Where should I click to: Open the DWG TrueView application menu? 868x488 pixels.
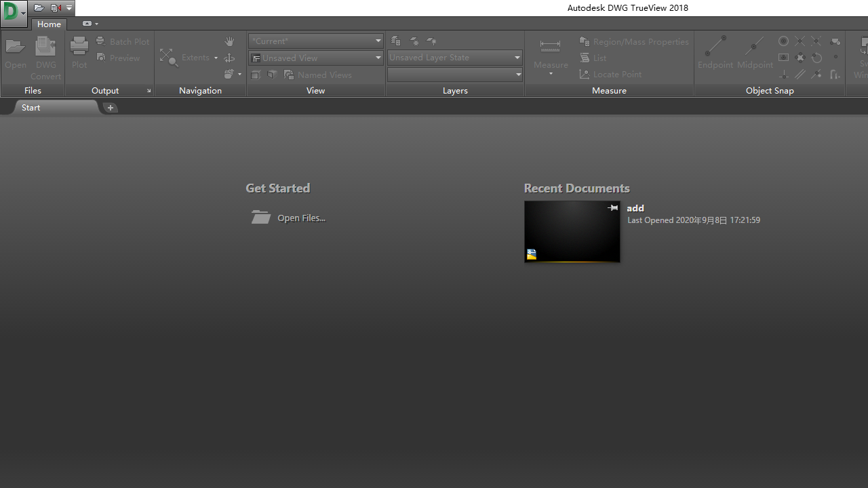pyautogui.click(x=14, y=12)
